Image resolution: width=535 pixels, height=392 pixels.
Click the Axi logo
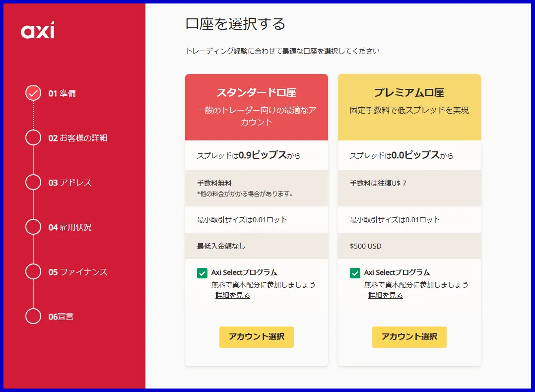point(38,30)
